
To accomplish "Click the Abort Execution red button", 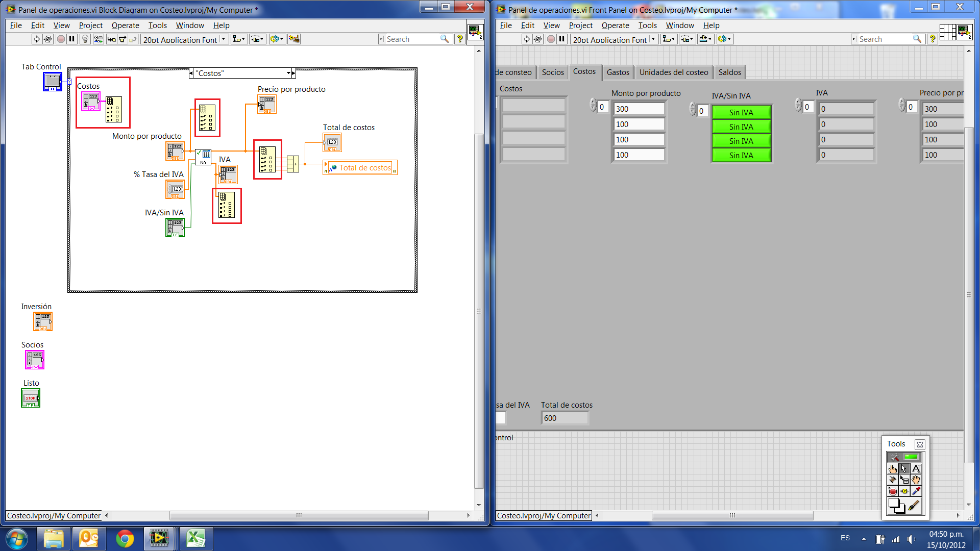I will [x=61, y=39].
